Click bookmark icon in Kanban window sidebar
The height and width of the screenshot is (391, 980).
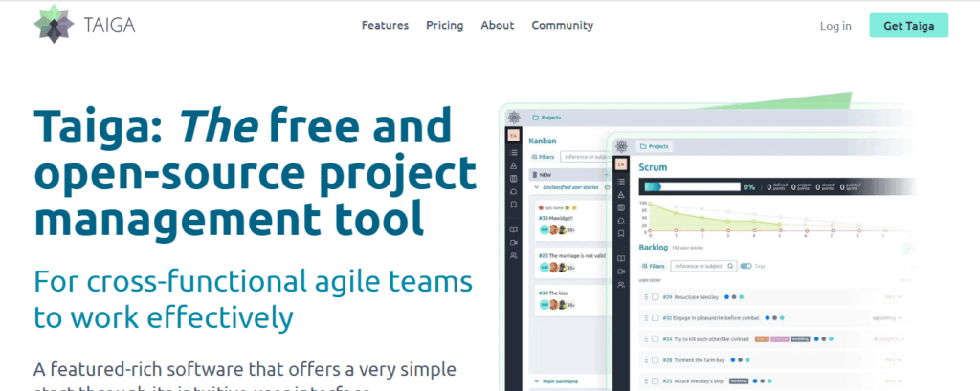513,205
